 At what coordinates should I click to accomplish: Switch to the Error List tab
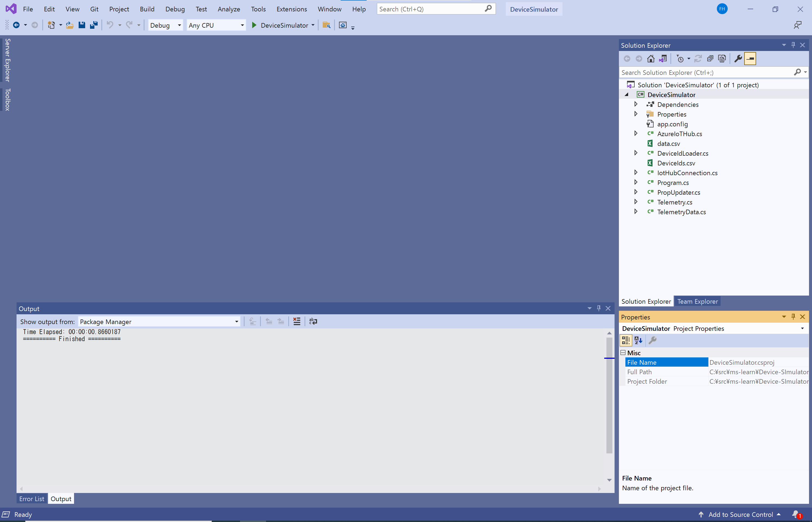(x=31, y=499)
